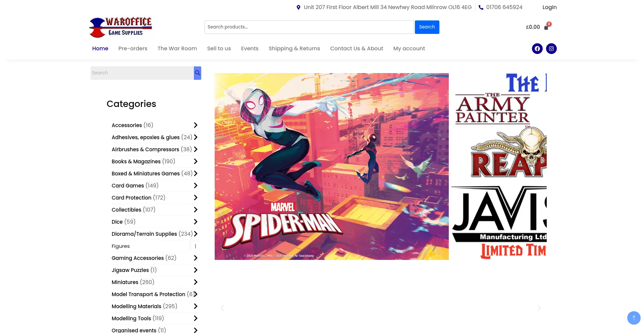Viewport: 644px width, 333px height.
Task: Navigate to The War Room
Action: coord(177,48)
